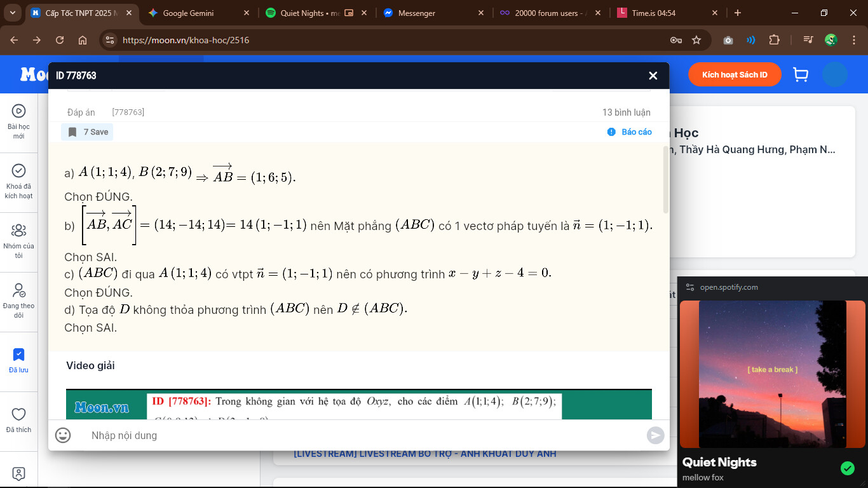The image size is (868, 488).
Task: Open Đã thích liked items
Action: tap(19, 419)
